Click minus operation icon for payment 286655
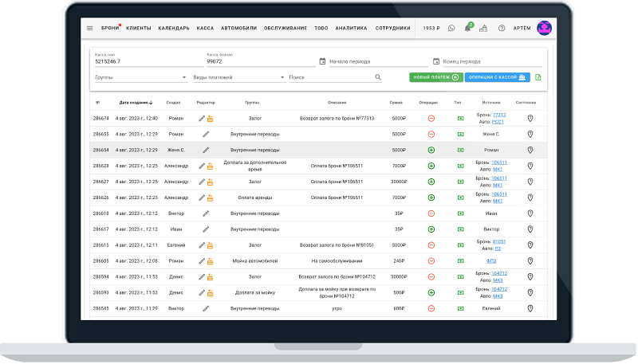This screenshot has height=364, width=638. [431, 134]
